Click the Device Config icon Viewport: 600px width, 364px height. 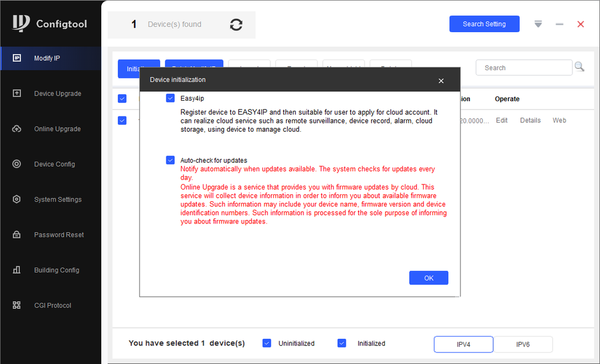[17, 164]
